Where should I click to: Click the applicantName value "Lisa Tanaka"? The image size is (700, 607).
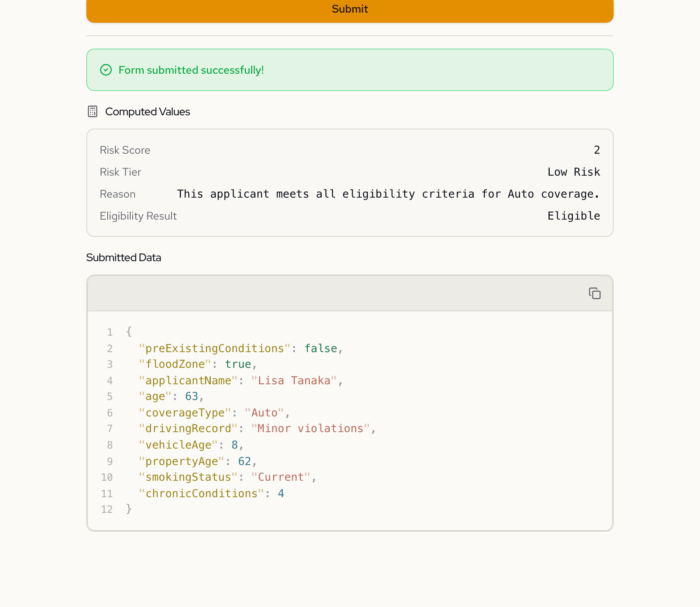[x=294, y=381]
